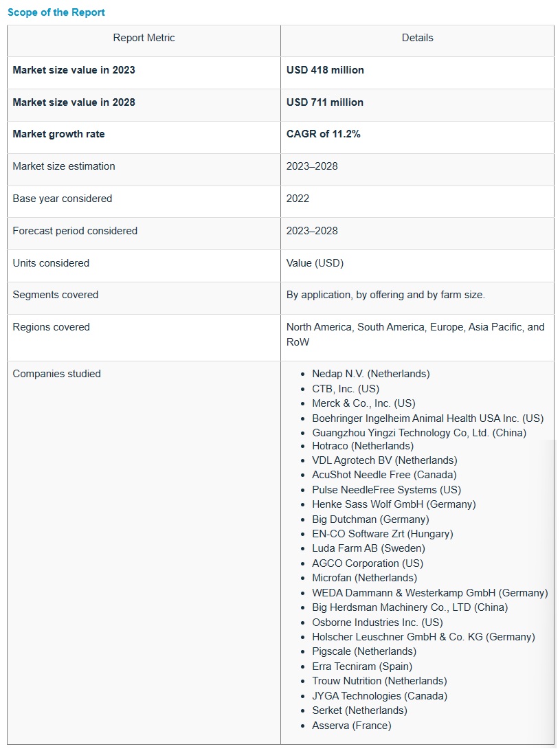This screenshot has width=560, height=751.
Task: Select the 'Details' column header
Action: (417, 38)
